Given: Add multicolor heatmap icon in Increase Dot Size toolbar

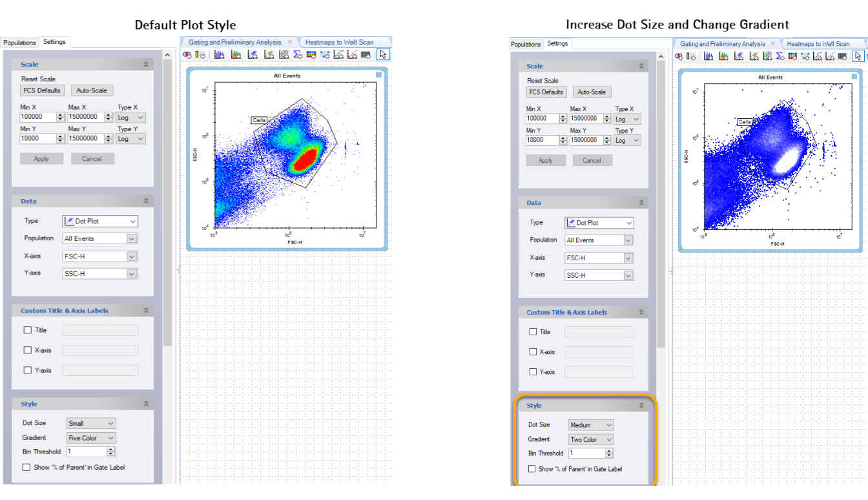Looking at the screenshot, I should click(792, 56).
